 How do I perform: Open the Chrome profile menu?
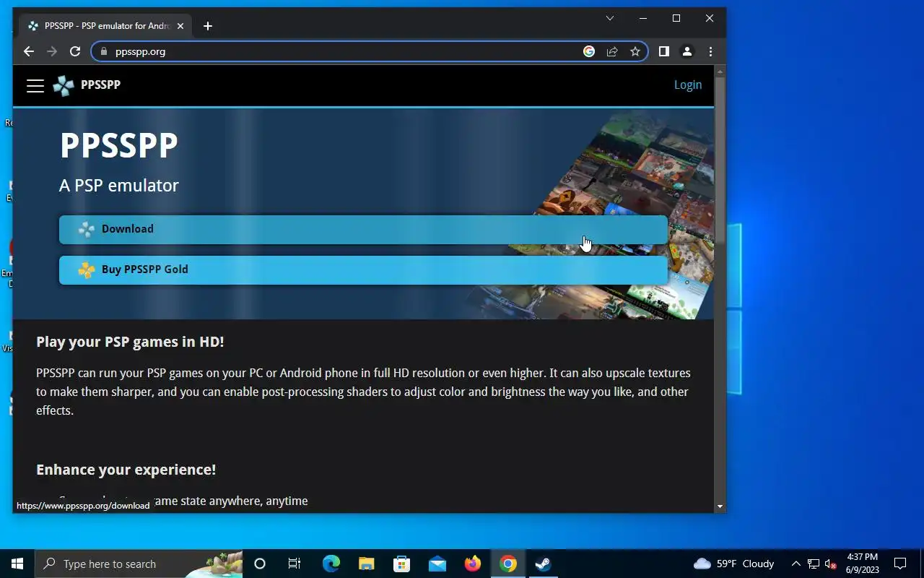[x=687, y=51]
